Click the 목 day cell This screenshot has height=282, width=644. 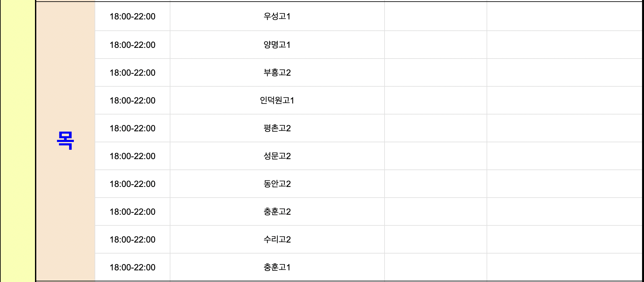coord(65,141)
